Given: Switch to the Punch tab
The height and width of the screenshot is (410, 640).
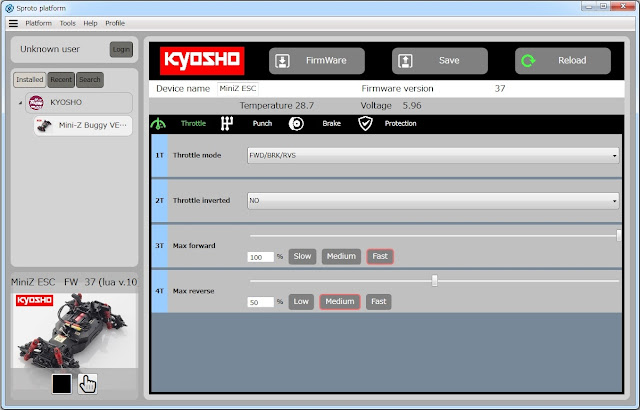Looking at the screenshot, I should [x=262, y=124].
